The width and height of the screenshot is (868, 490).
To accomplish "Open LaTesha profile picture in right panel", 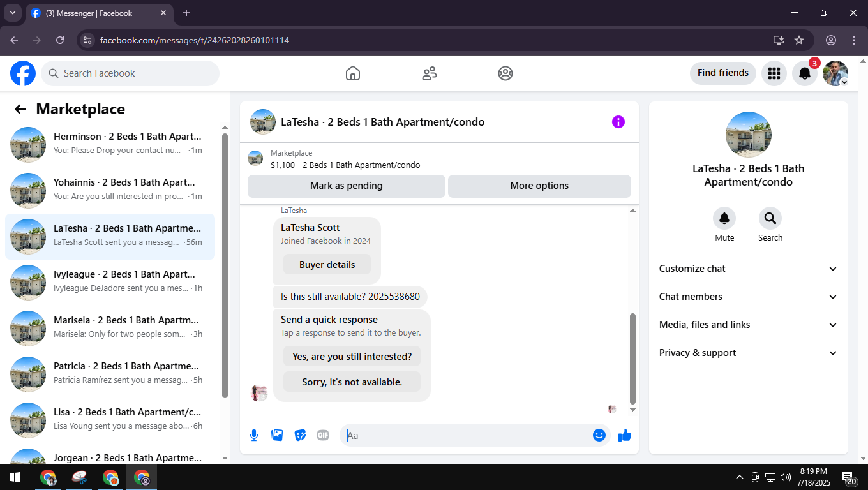I will [749, 135].
